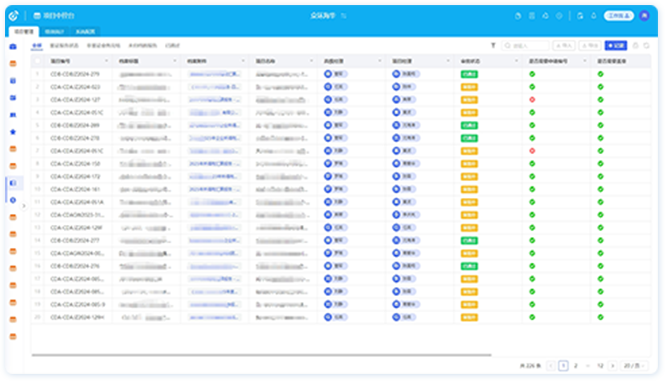Screen dimensions: 665x381
Task: Open third column header dropdown arrow
Action: click(243, 61)
